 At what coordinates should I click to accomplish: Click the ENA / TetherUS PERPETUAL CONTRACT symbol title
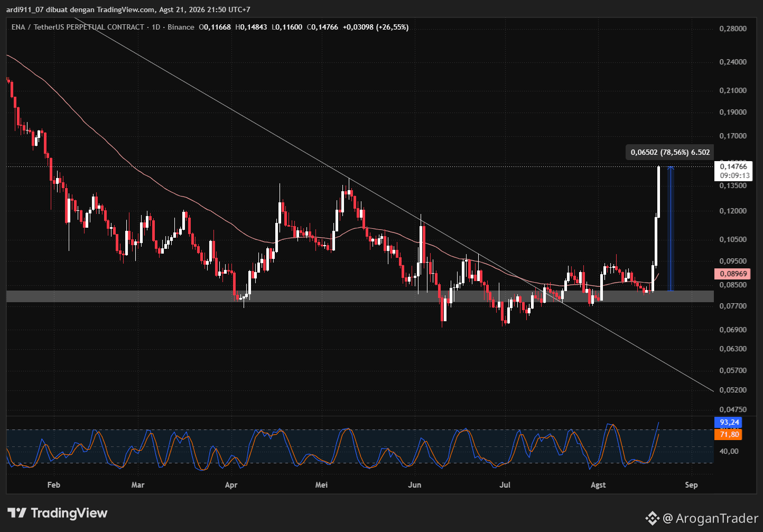tap(78, 27)
